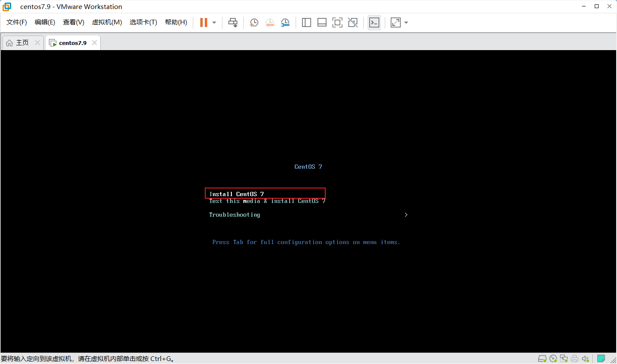Toggle the library sidebar view icon
617x364 pixels.
tap(306, 23)
